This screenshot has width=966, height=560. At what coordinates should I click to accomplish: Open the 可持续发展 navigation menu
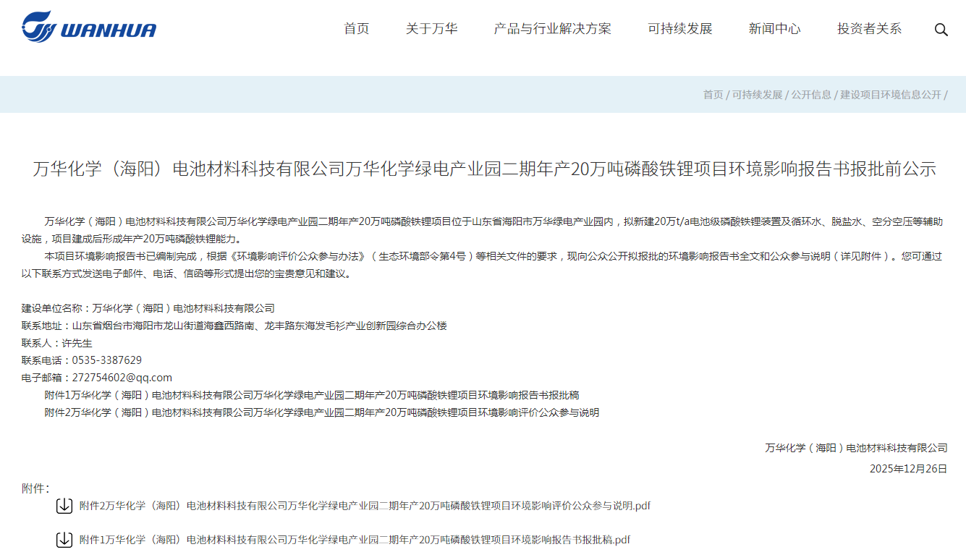[x=680, y=29]
